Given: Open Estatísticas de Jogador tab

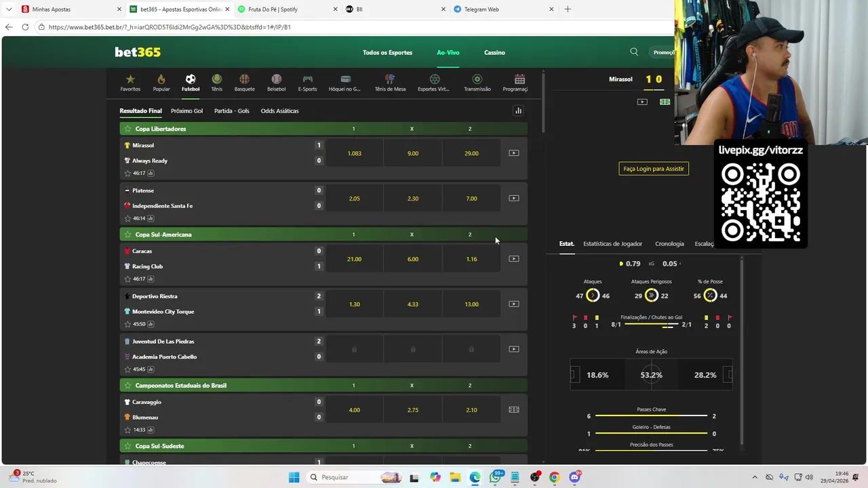Looking at the screenshot, I should 612,244.
